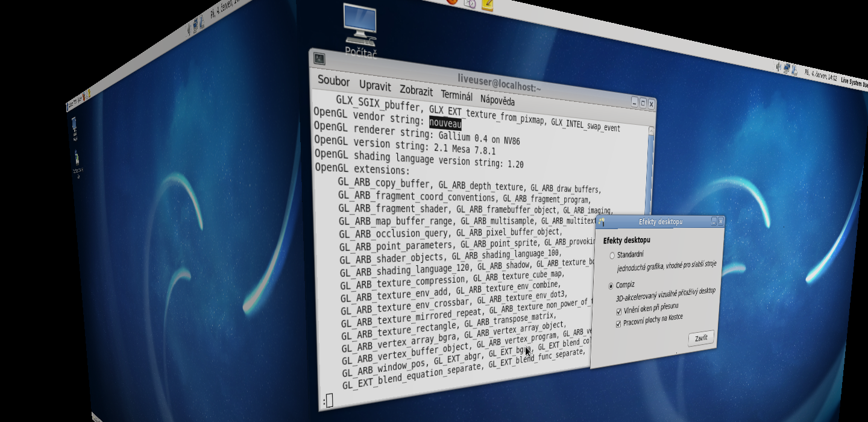Click the highlighted word nouveau
The width and height of the screenshot is (868, 422).
[445, 123]
